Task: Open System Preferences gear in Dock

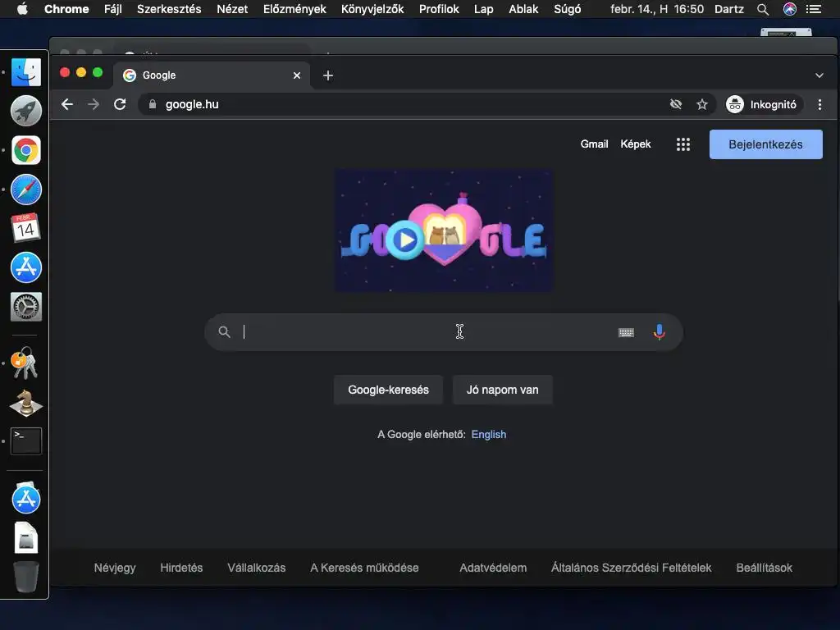Action: click(x=25, y=307)
